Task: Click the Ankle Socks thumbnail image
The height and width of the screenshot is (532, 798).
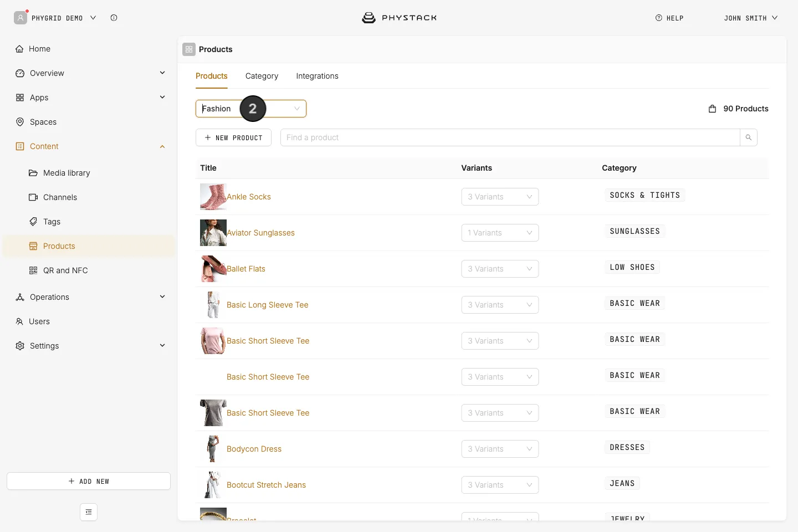Action: (213, 197)
